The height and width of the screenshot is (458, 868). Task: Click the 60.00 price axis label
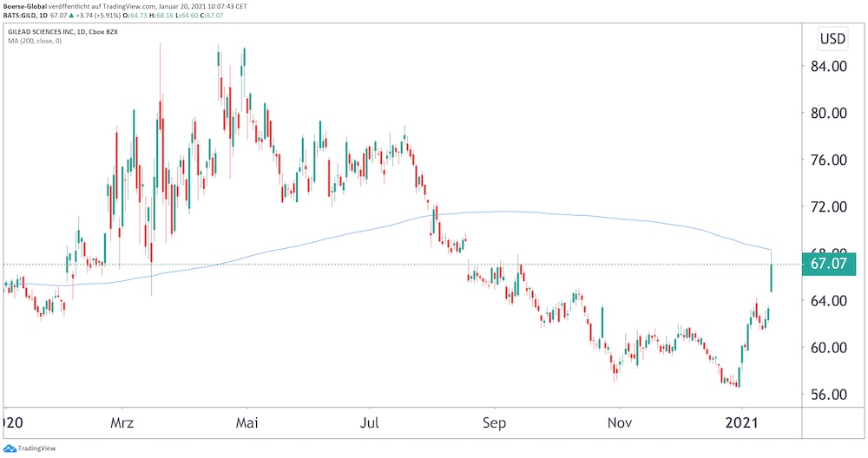point(827,348)
